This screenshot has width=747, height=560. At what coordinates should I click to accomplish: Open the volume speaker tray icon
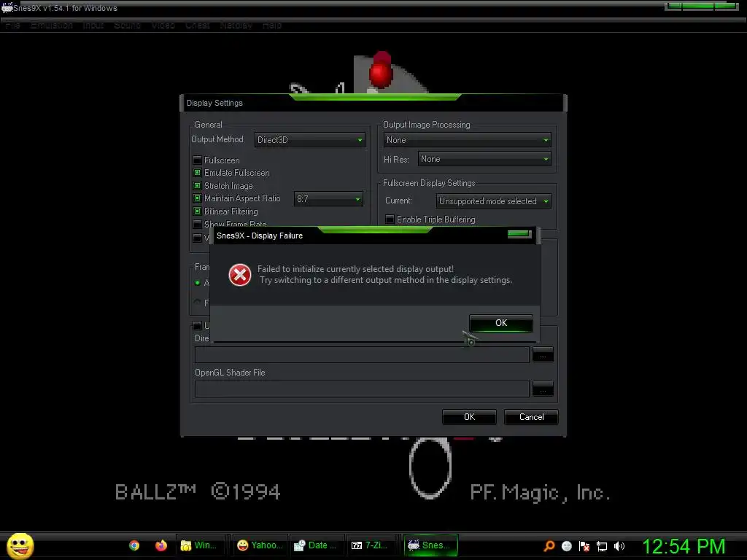pos(619,545)
